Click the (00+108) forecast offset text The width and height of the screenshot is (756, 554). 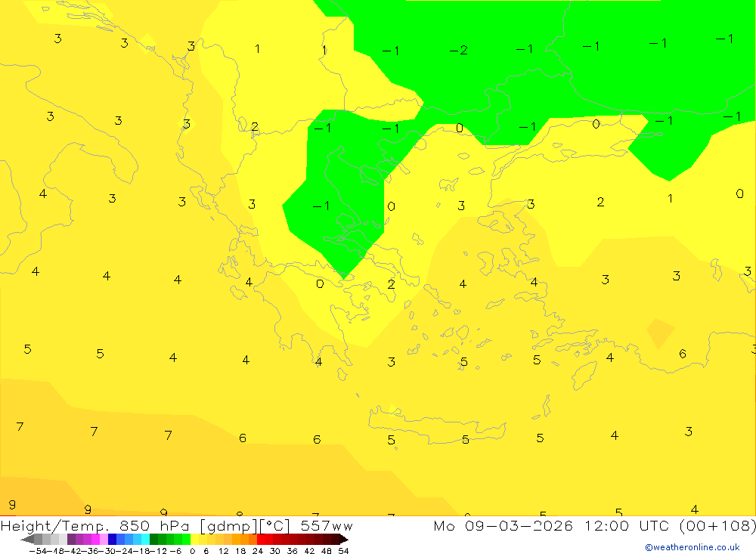717,525
